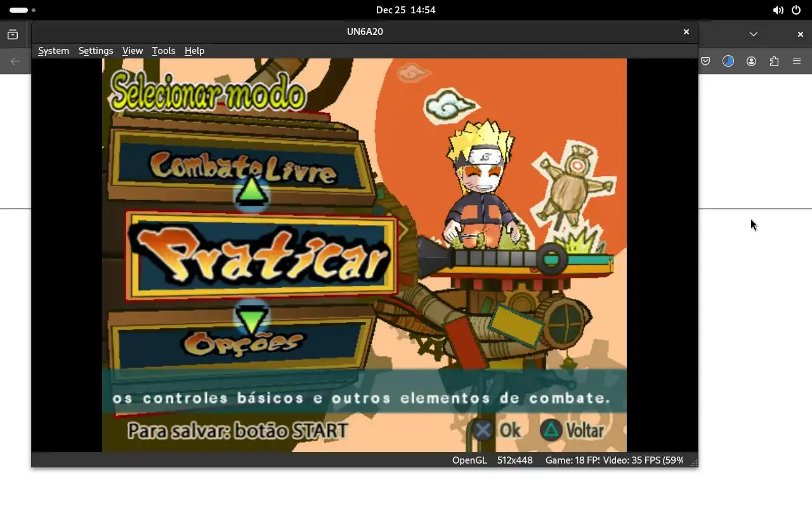
Task: Click the OpenGL renderer status entry
Action: pyautogui.click(x=469, y=460)
